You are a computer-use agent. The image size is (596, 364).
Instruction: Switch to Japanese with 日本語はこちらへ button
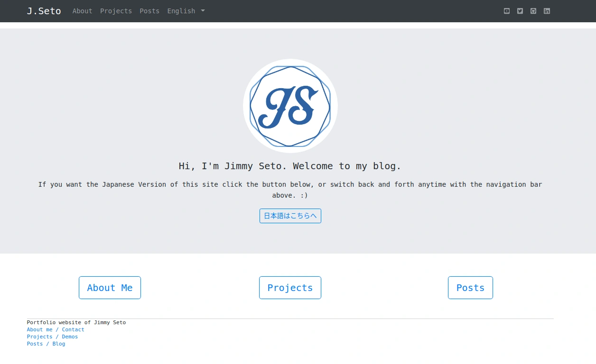point(290,216)
